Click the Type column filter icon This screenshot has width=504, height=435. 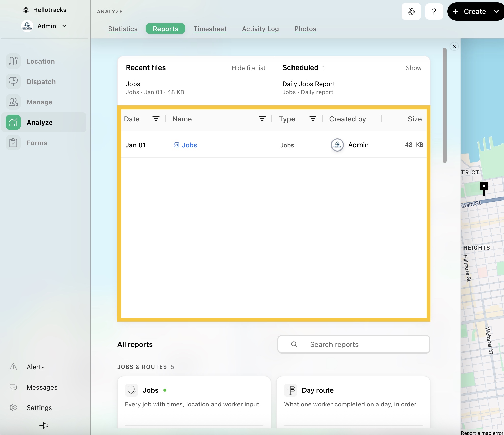313,119
